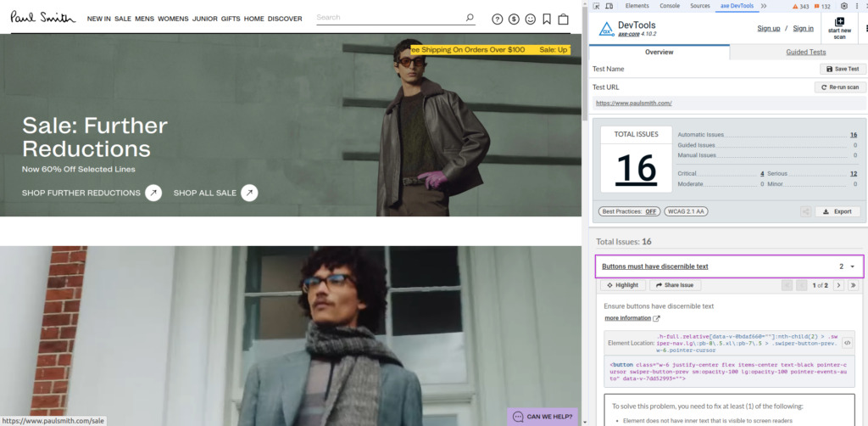Open the NEW IN menu
The width and height of the screenshot is (868, 426).
click(98, 19)
